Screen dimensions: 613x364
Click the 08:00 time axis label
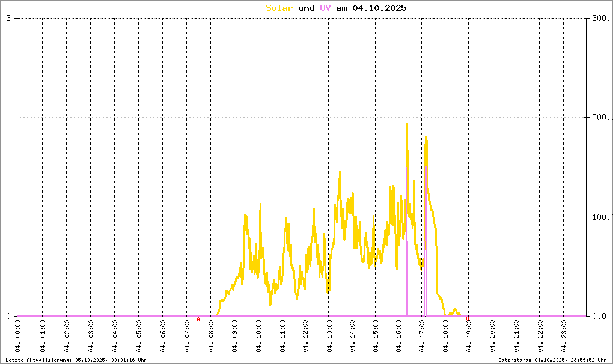(211, 336)
